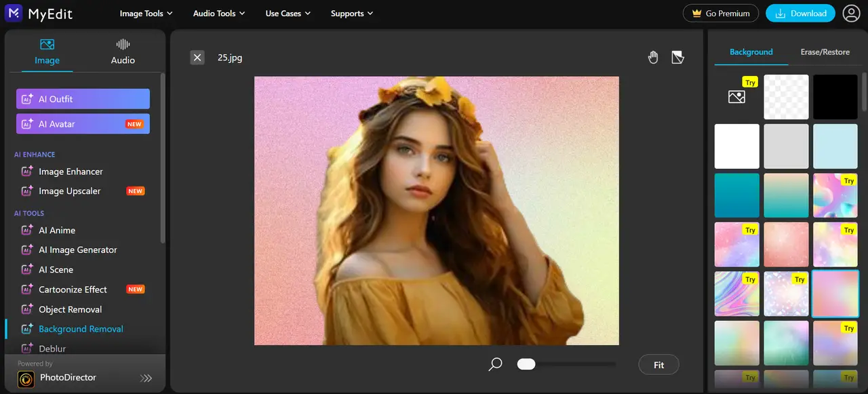Click the portrait image on canvas
This screenshot has height=394, width=868.
pyautogui.click(x=437, y=211)
